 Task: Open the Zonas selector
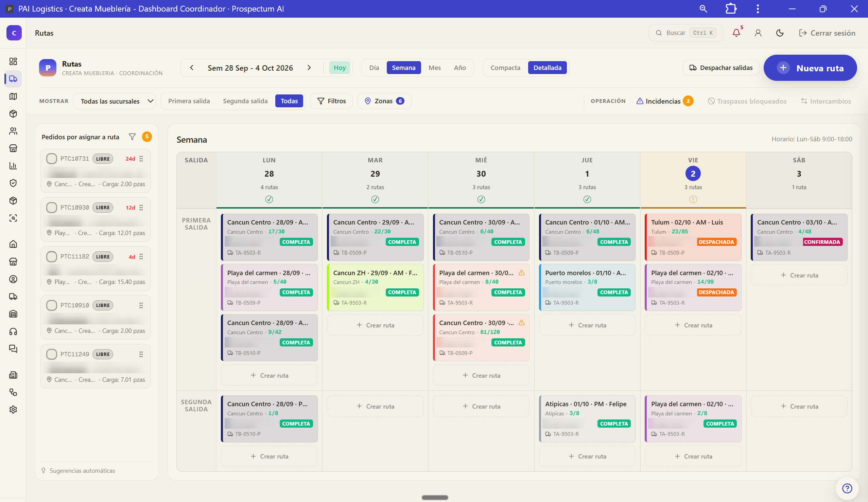pos(384,101)
